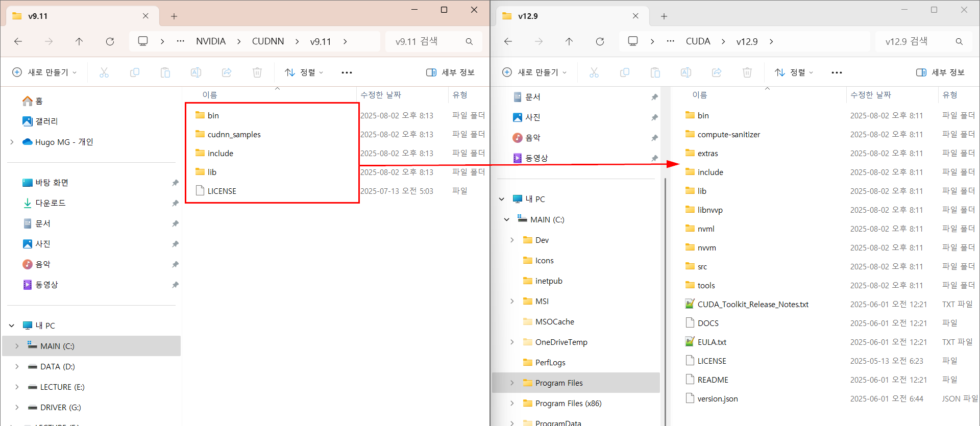Image resolution: width=980 pixels, height=426 pixels.
Task: Click CUDA breadcrumb in right address bar
Action: click(x=698, y=41)
